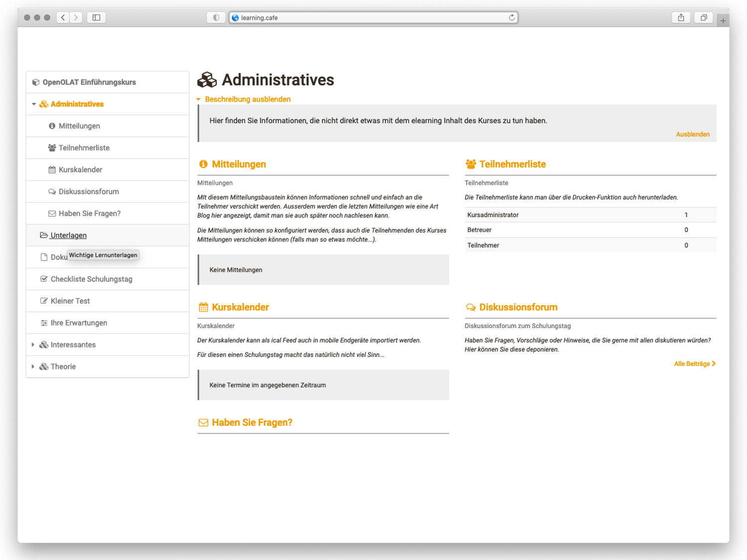The height and width of the screenshot is (560, 747).
Task: Open the Safari share menu icon
Action: pos(681,17)
